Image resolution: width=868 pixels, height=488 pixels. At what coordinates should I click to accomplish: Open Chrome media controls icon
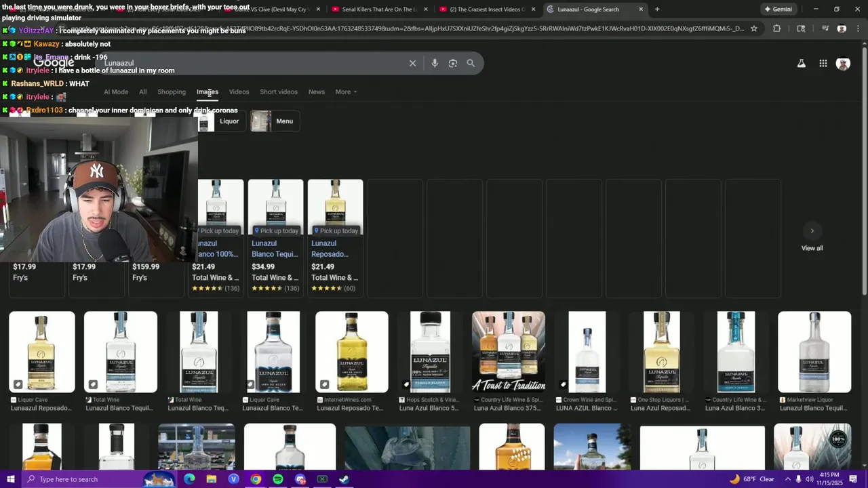coord(825,28)
